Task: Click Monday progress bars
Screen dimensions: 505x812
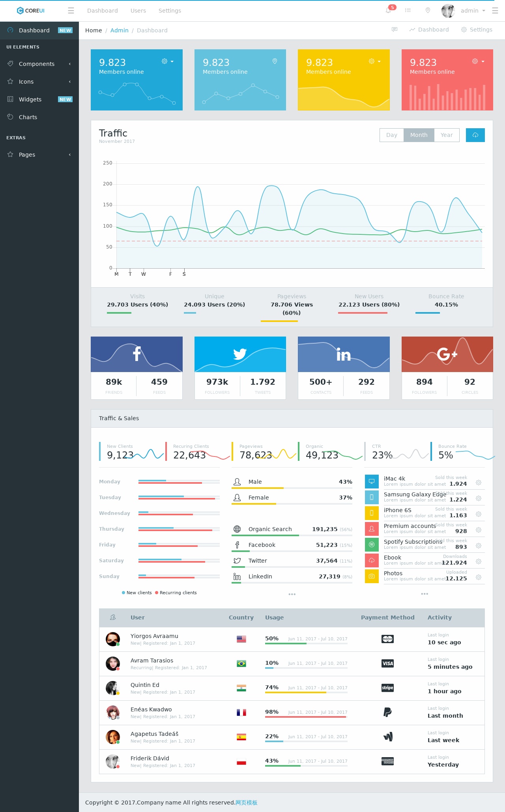Action: [179, 482]
